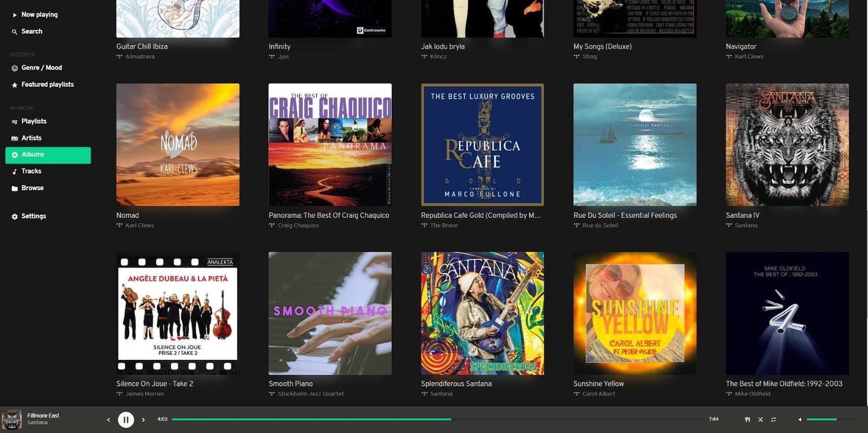View Santana under Splendiferous Santana
Viewport: 868px width, 433px height.
pos(441,394)
